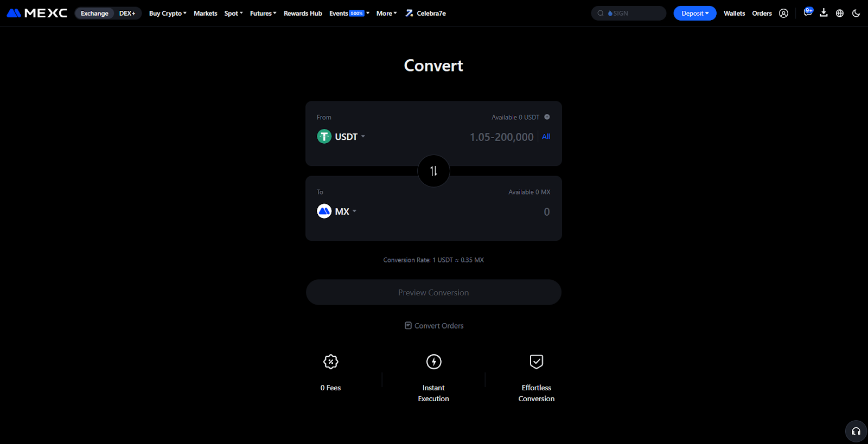
Task: Click the plus icon next to Available USDT
Action: coord(547,117)
